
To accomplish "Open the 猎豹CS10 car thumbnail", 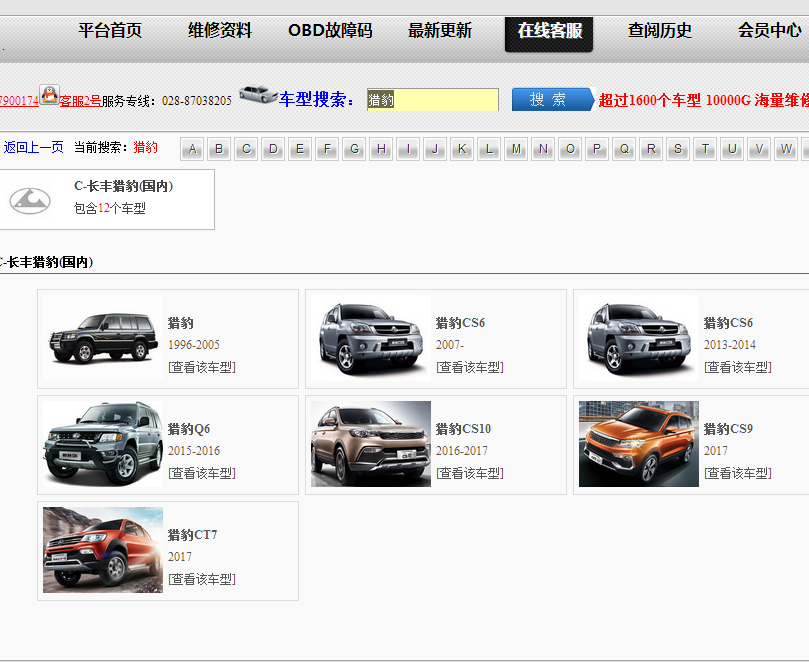I will (370, 444).
